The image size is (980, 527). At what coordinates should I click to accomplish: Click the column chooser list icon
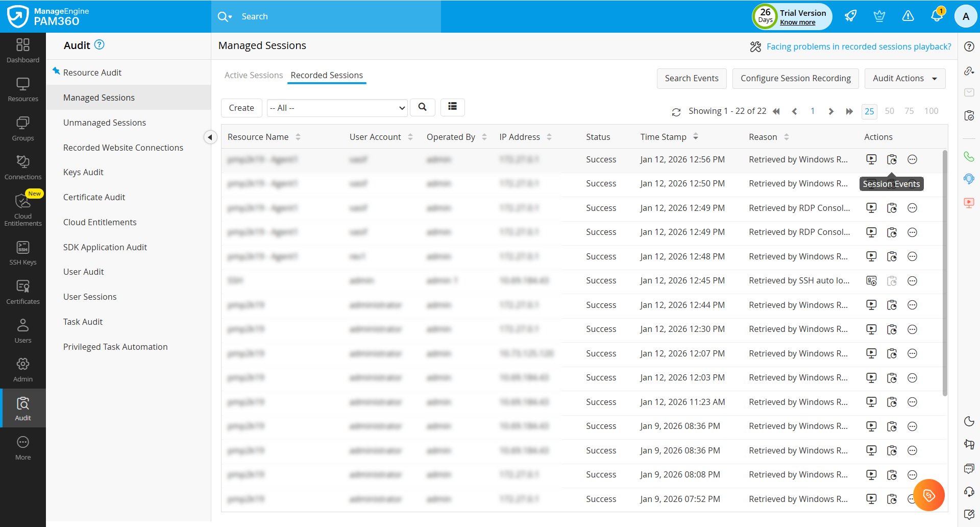tap(452, 107)
